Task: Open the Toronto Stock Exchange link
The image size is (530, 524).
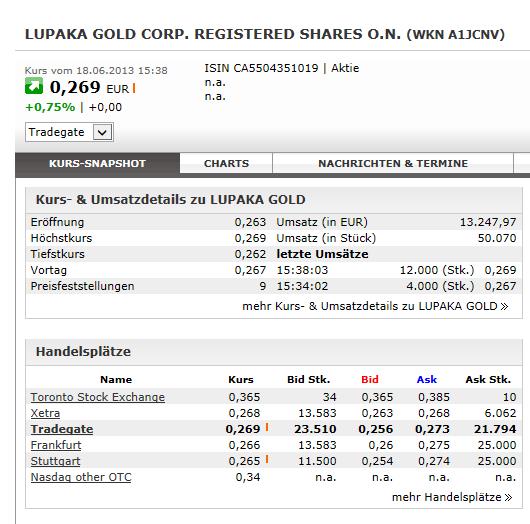Action: [98, 397]
